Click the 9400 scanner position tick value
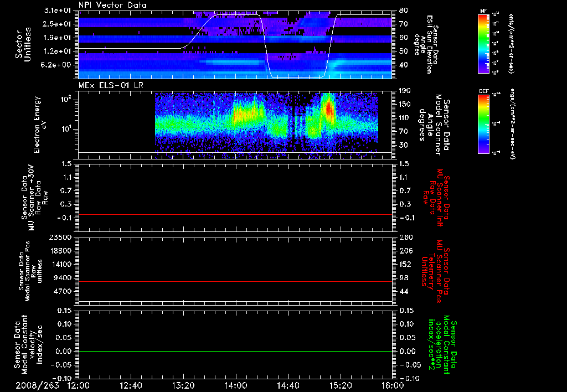Viewport: 567px width, 392px height. tap(62, 278)
